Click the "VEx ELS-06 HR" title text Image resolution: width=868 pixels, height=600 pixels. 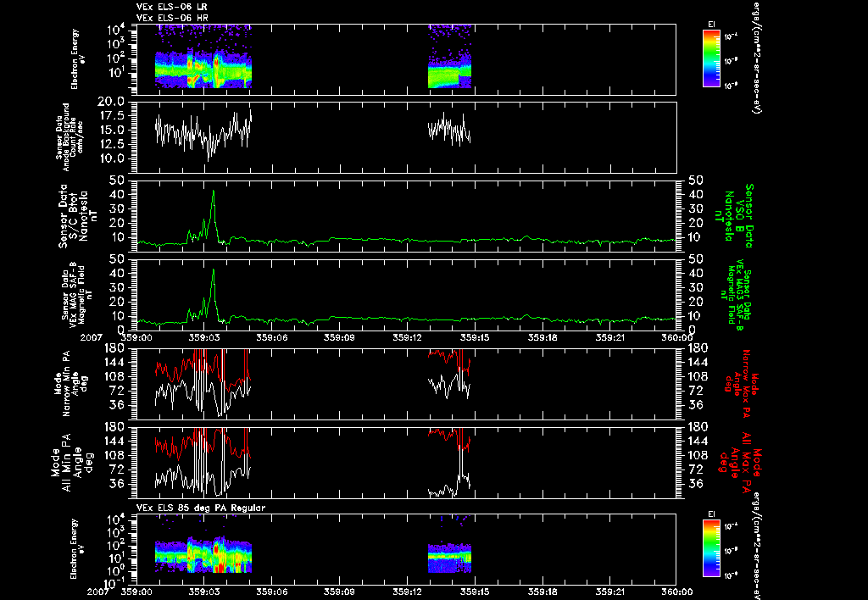(x=172, y=19)
